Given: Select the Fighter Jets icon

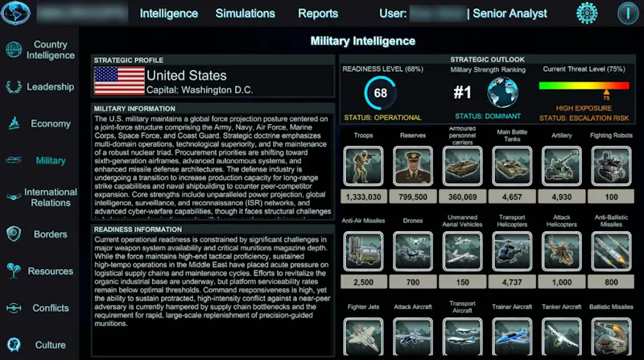Looking at the screenshot, I should click(x=364, y=337).
